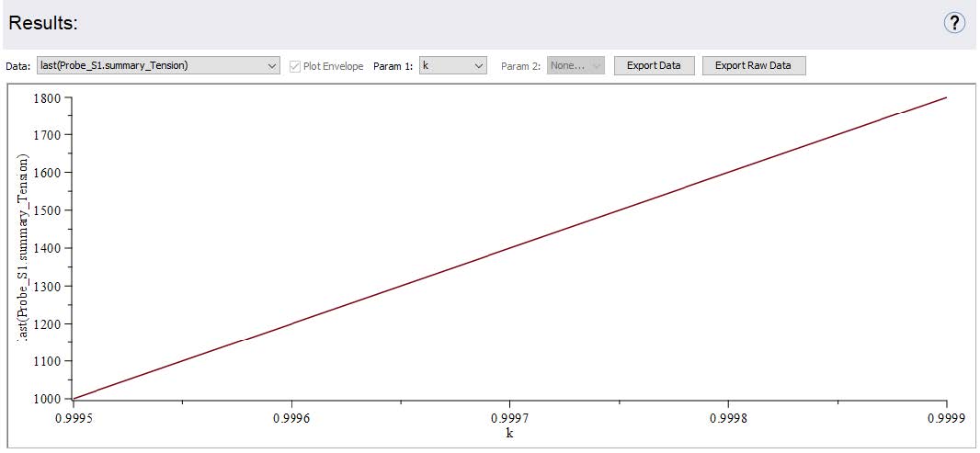This screenshot has height=453, width=980.
Task: Click the Param 1 label text
Action: click(x=393, y=66)
